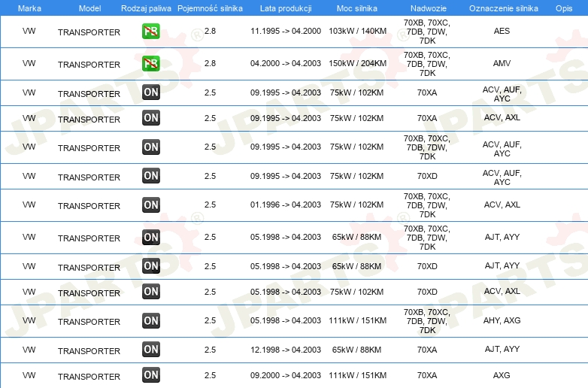This screenshot has height=388, width=588.
Task: Select the '09.2000 -> 04.2003' production years cell
Action: (x=286, y=375)
